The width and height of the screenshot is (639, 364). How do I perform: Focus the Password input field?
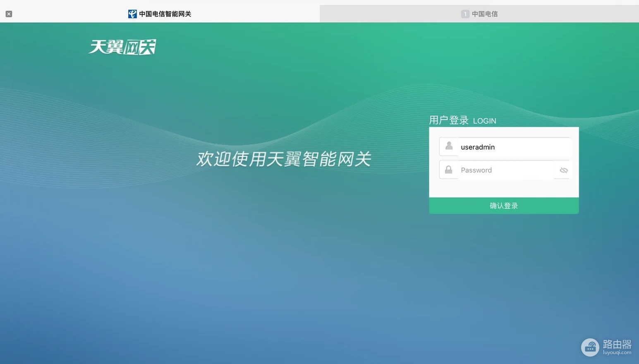[505, 170]
